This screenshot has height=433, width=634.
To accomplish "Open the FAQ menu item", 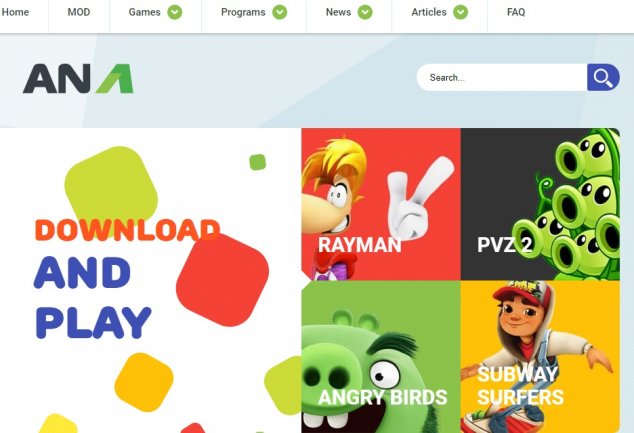I will [x=516, y=12].
